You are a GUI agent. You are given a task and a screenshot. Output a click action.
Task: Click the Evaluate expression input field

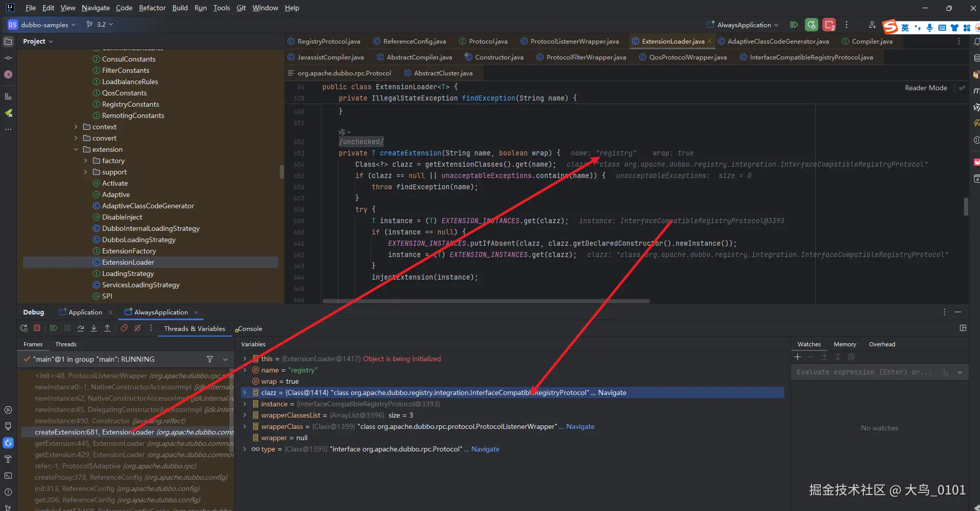[864, 372]
